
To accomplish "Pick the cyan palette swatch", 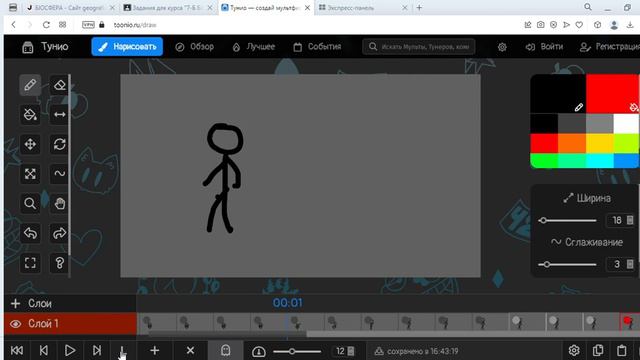I will [599, 160].
